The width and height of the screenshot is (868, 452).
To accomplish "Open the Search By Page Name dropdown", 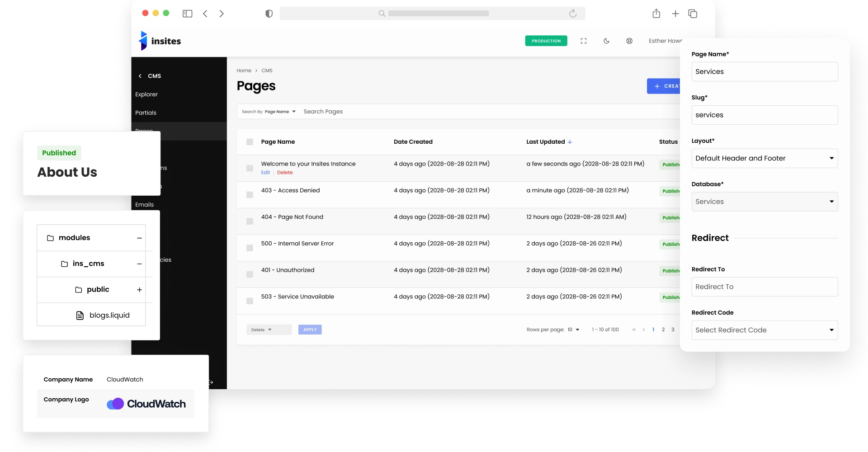I will pos(269,112).
